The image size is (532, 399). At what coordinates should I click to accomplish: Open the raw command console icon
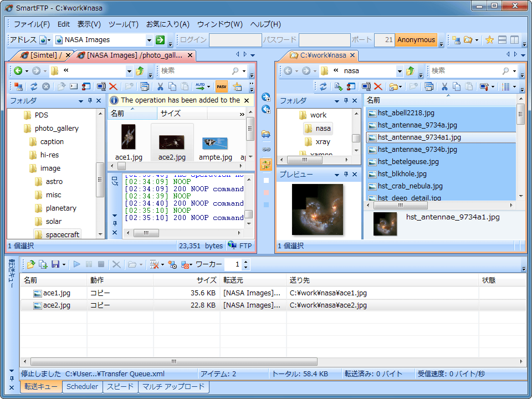coord(74,86)
